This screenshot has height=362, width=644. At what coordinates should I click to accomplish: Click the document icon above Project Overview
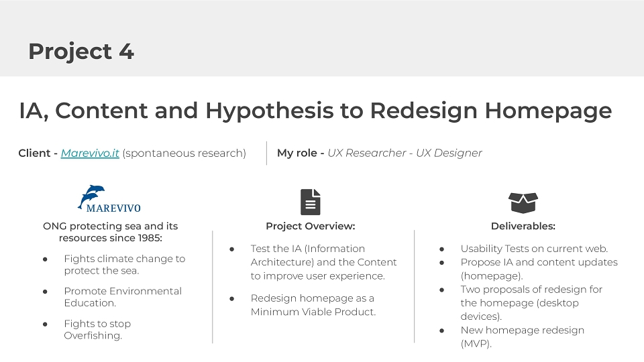[311, 202]
